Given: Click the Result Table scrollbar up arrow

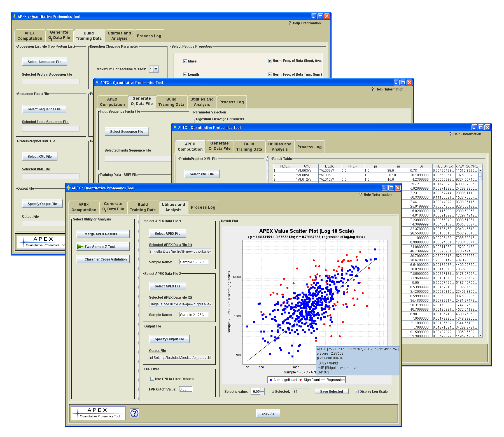Looking at the screenshot, I should point(480,171).
